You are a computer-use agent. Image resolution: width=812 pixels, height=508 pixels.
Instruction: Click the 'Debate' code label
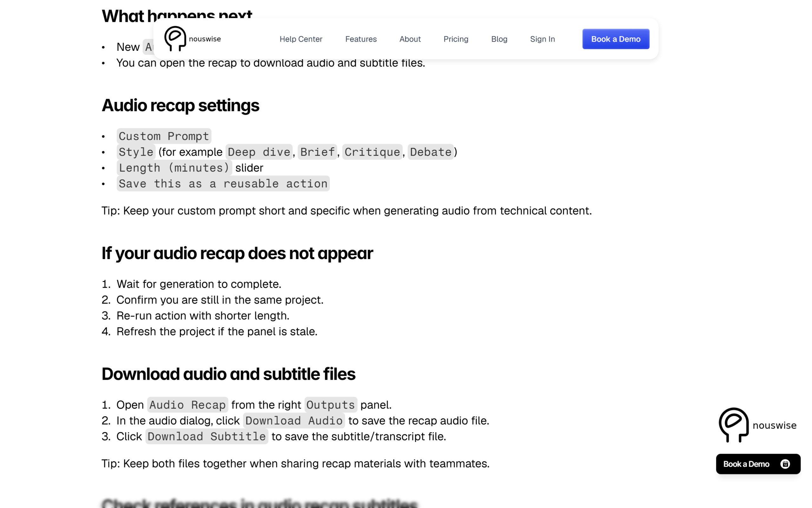[430, 152]
